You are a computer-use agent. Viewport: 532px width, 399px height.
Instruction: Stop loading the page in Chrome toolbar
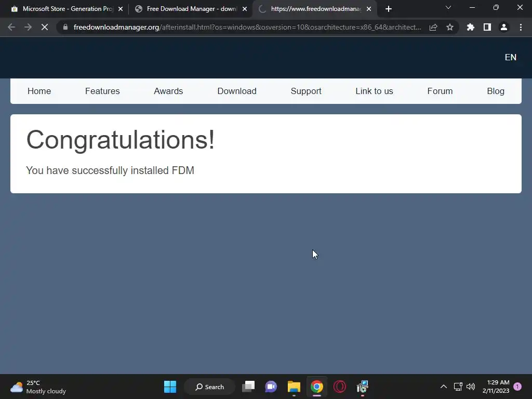[45, 27]
